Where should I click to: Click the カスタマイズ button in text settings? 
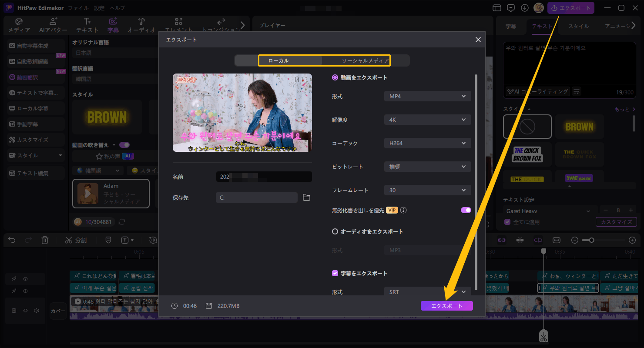(x=616, y=222)
